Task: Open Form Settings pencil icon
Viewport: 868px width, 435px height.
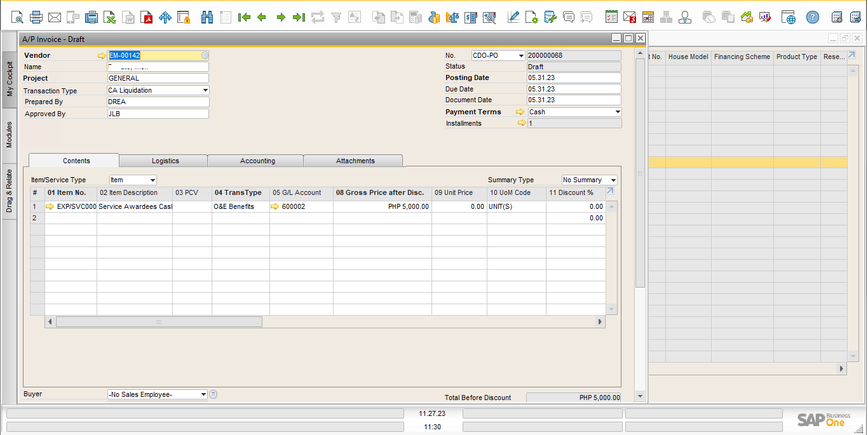Action: point(513,17)
